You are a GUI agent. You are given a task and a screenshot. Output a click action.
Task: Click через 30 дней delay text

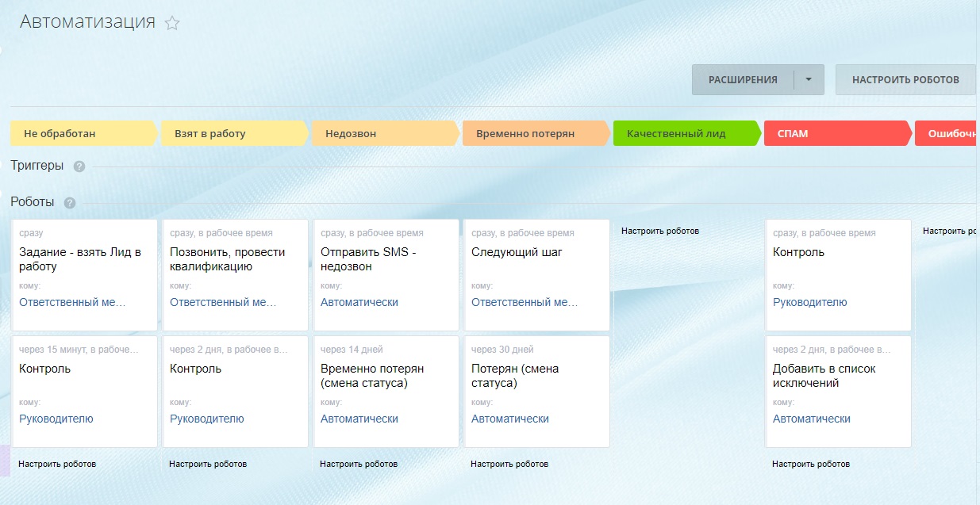click(502, 350)
